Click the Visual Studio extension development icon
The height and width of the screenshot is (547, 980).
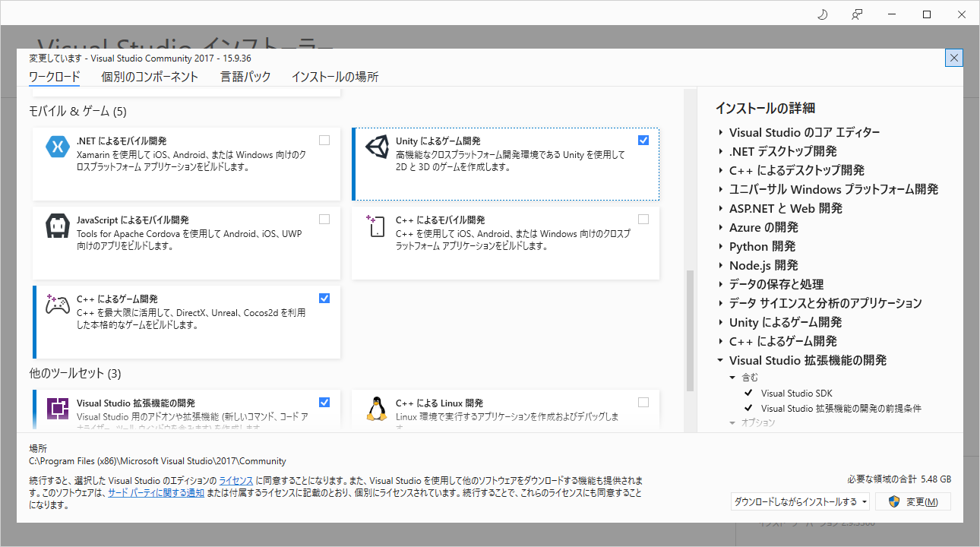pyautogui.click(x=58, y=409)
